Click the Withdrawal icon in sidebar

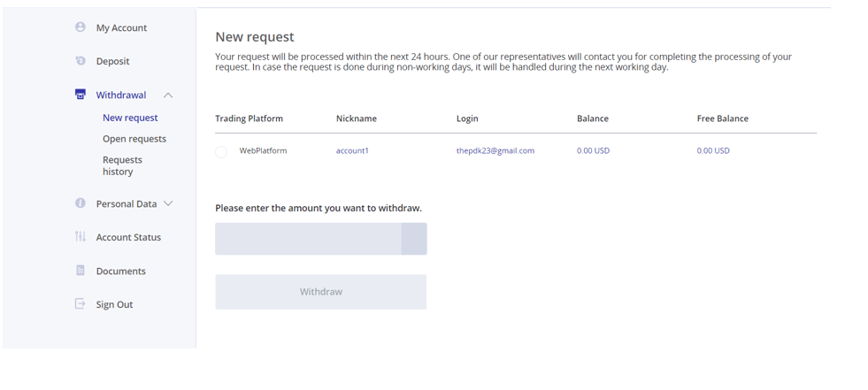[x=81, y=94]
